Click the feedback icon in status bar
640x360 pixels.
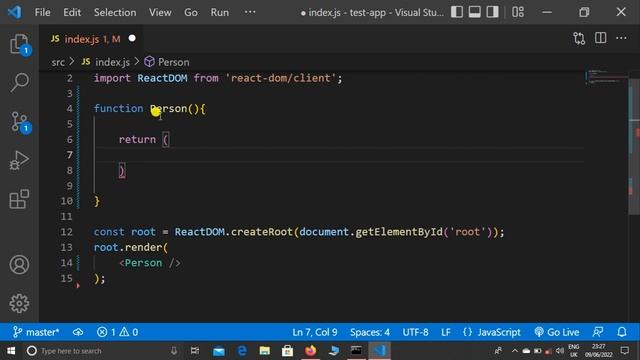(598, 332)
